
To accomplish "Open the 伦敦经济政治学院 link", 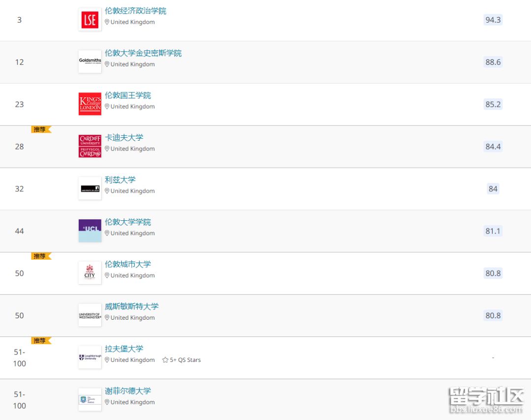I will (135, 10).
